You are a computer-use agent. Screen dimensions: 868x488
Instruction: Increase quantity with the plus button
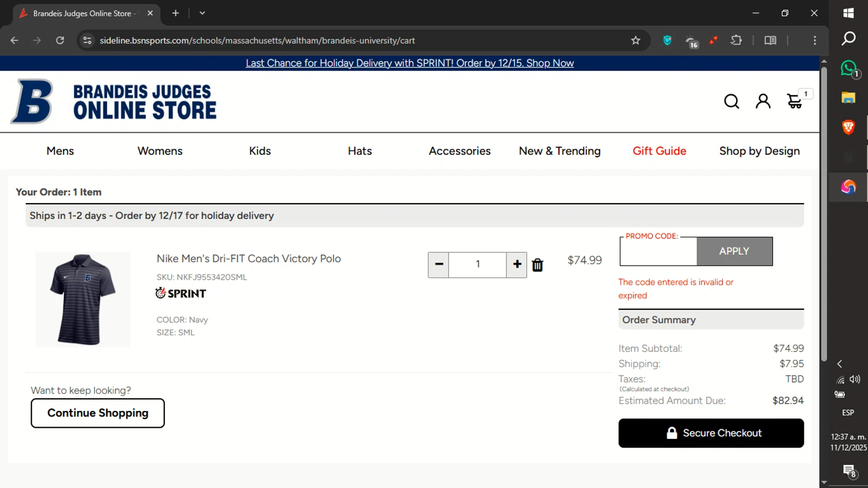pos(517,265)
